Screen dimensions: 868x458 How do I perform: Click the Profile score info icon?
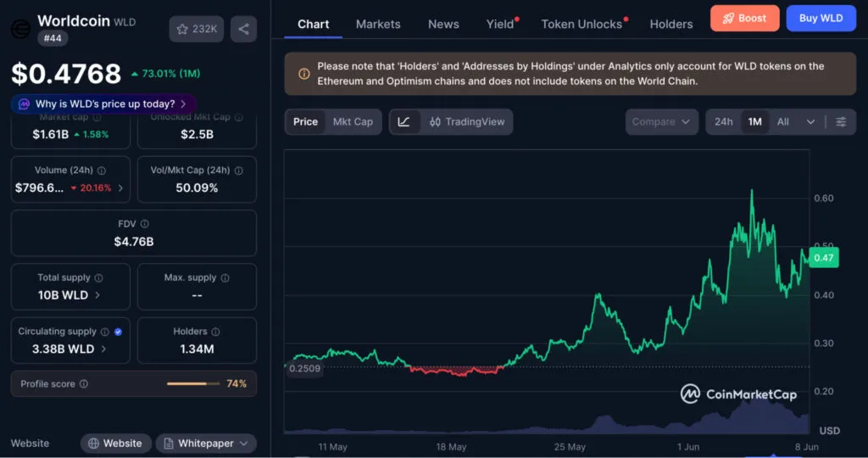[84, 384]
